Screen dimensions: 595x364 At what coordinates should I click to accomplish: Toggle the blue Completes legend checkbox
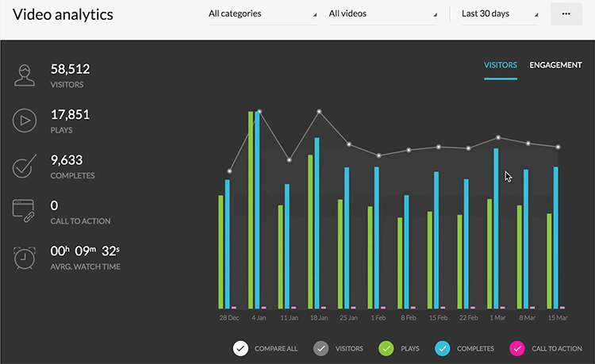[443, 348]
